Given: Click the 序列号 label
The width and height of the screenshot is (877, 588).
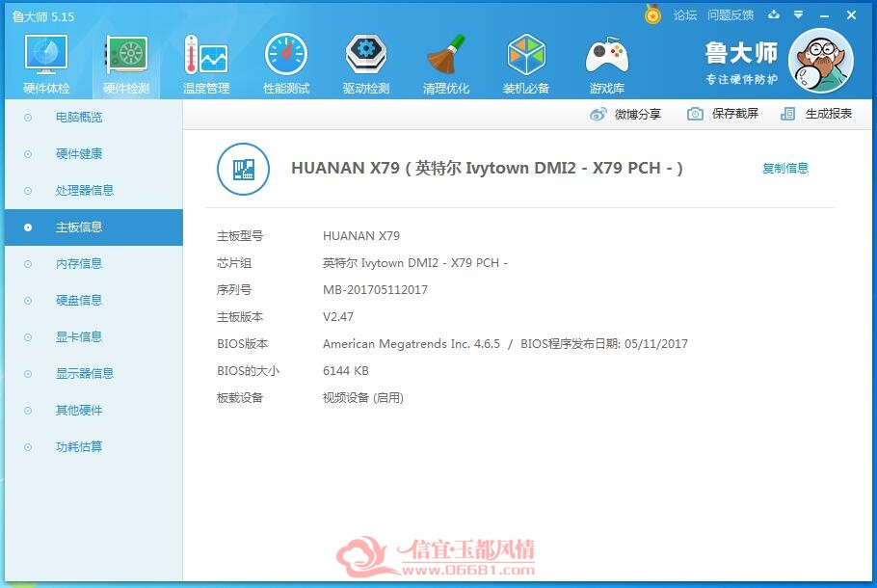Looking at the screenshot, I should click(234, 290).
